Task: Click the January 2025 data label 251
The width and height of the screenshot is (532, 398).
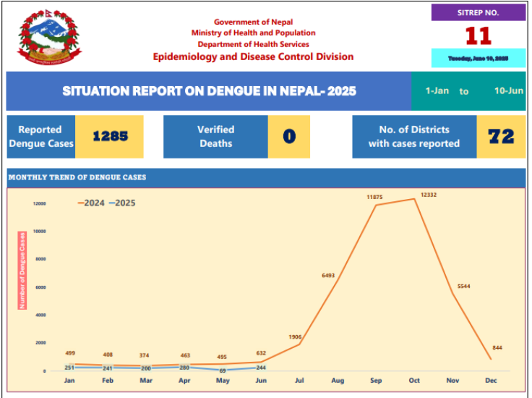Action: tap(69, 368)
